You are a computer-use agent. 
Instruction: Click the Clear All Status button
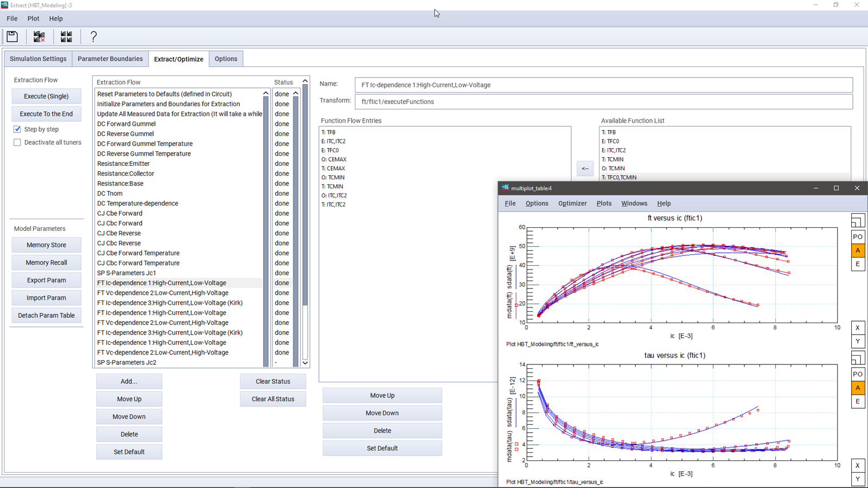pyautogui.click(x=273, y=399)
